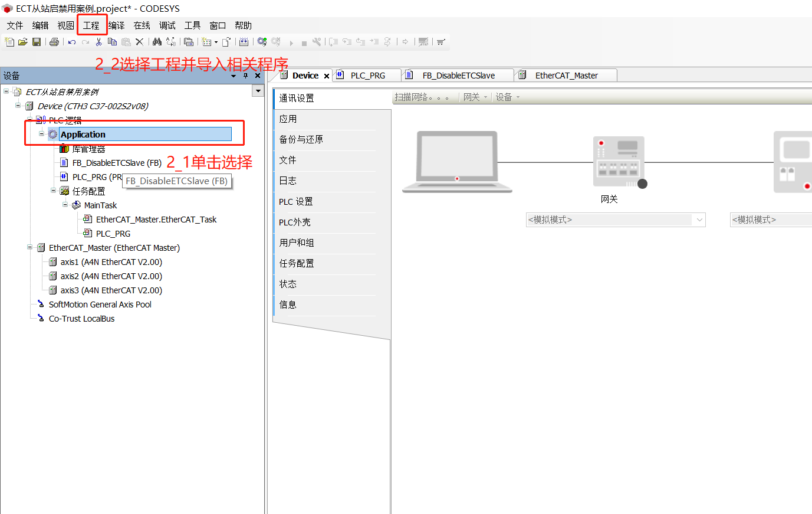Click the wrench tool icon in toolbar

pos(317,42)
